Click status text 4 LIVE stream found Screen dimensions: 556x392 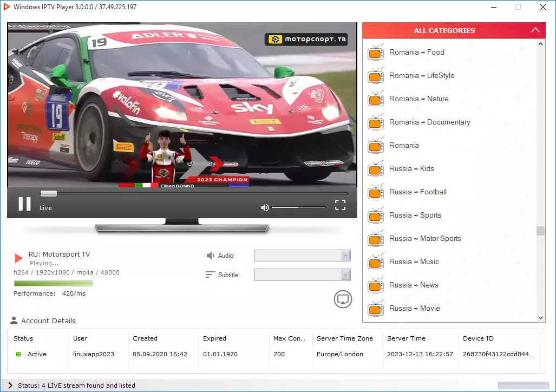[x=76, y=386]
